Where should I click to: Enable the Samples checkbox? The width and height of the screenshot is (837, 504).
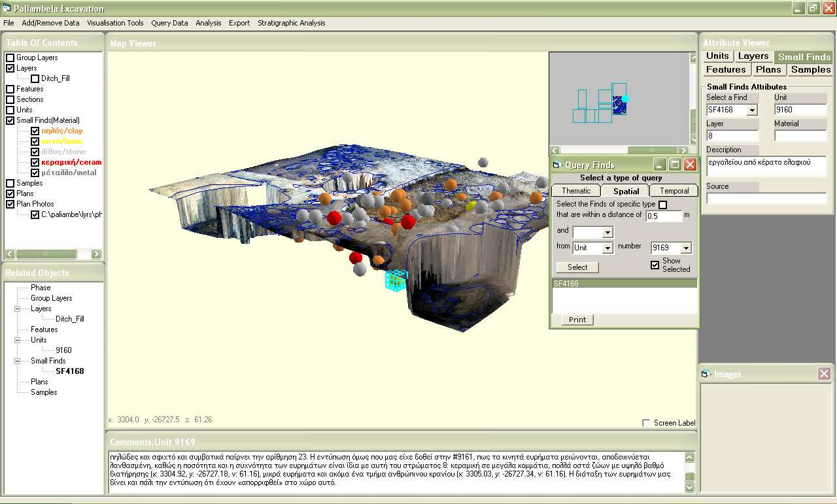(x=10, y=183)
